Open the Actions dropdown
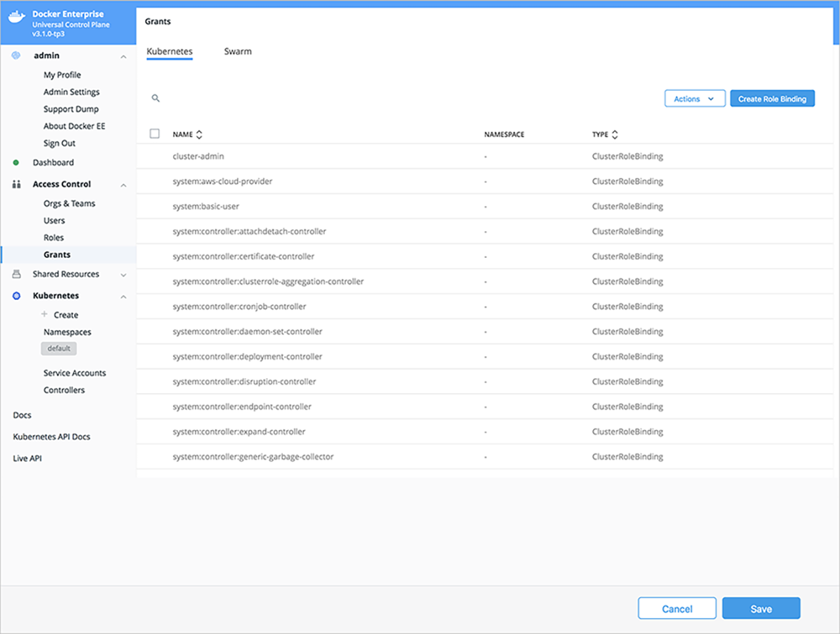 [694, 98]
